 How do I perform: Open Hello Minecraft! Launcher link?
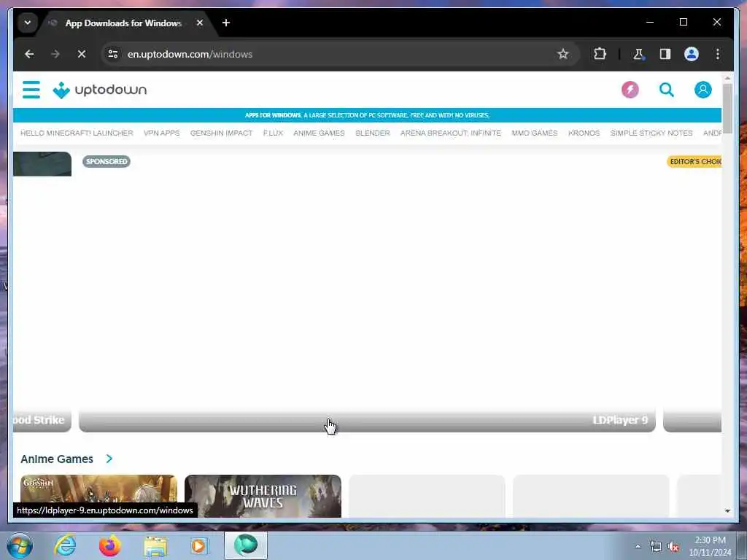pyautogui.click(x=77, y=133)
